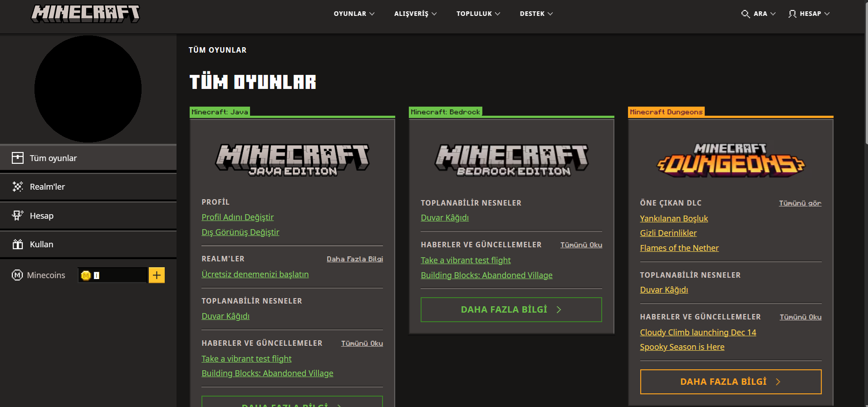The image size is (868, 407).
Task: Click the Minecoins M icon
Action: coord(17,275)
